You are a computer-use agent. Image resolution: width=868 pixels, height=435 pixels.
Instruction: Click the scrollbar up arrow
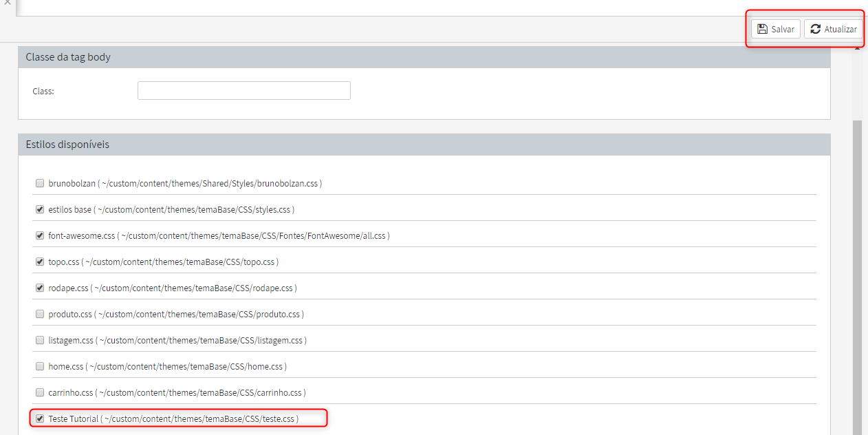[857, 47]
